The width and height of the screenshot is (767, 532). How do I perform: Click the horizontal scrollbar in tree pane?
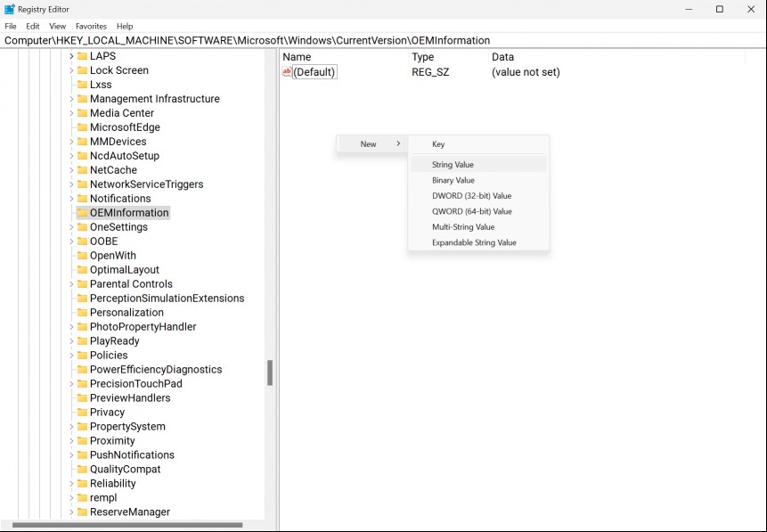pos(127,525)
